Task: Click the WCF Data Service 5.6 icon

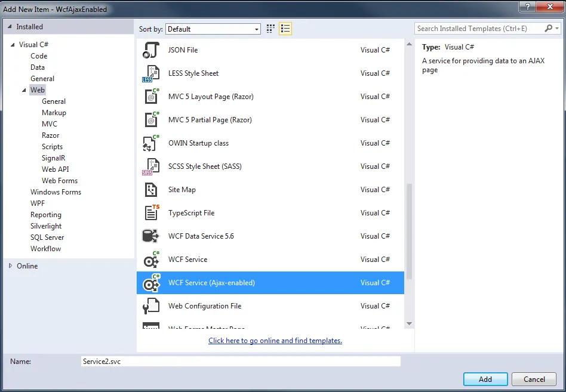Action: point(150,236)
